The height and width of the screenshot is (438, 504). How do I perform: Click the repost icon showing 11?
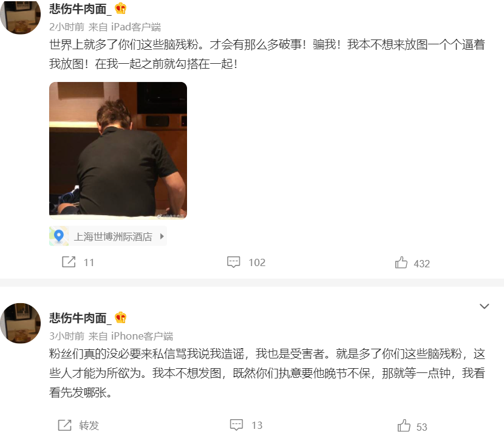(69, 262)
